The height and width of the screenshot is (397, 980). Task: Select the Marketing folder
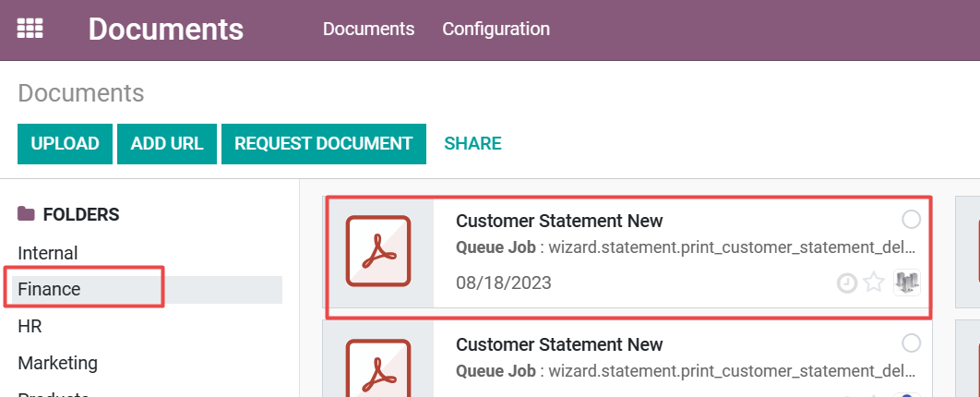(x=57, y=363)
